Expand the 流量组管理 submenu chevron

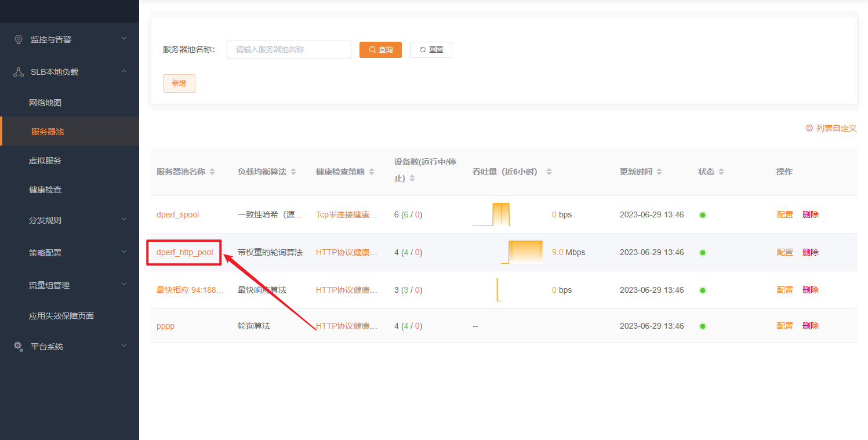pyautogui.click(x=124, y=285)
